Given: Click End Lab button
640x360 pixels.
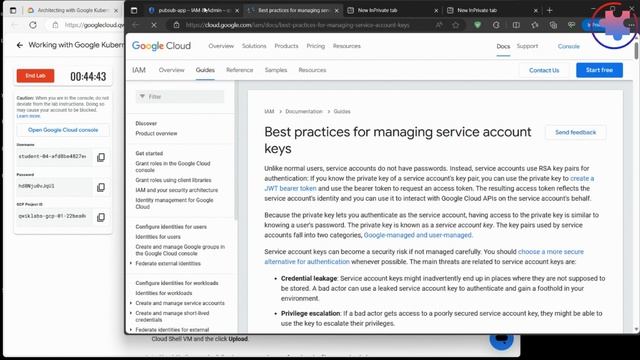Looking at the screenshot, I should click(x=35, y=76).
